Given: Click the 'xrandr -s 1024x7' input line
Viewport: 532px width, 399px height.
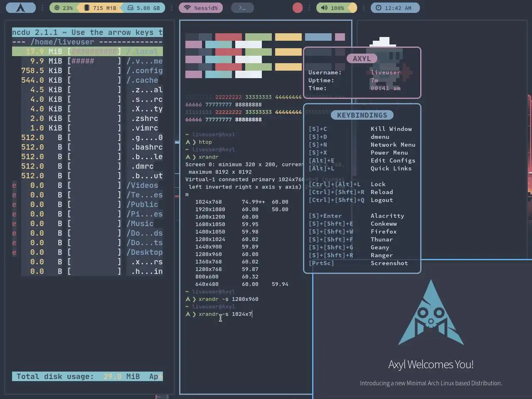Looking at the screenshot, I should (x=219, y=314).
